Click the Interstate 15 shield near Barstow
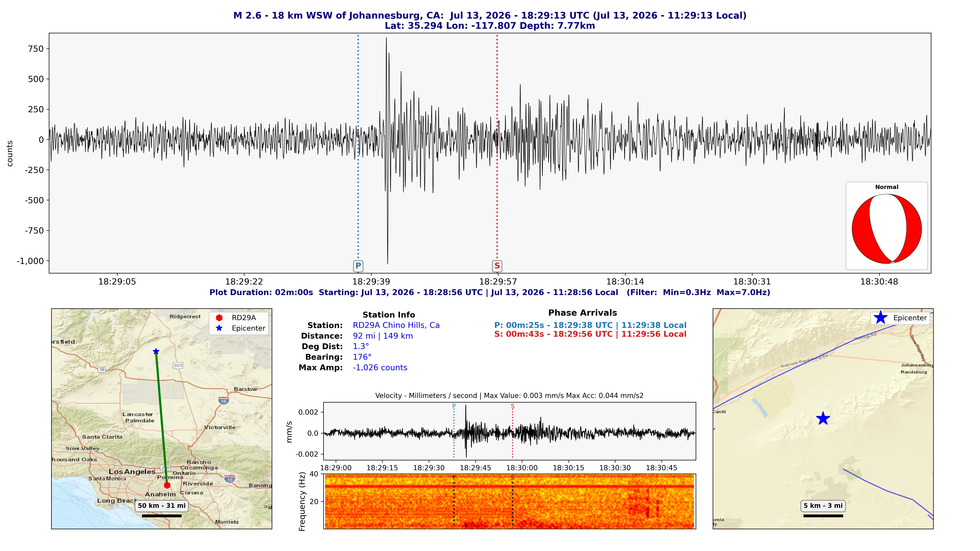The width and height of the screenshot is (980, 551). pyautogui.click(x=224, y=400)
